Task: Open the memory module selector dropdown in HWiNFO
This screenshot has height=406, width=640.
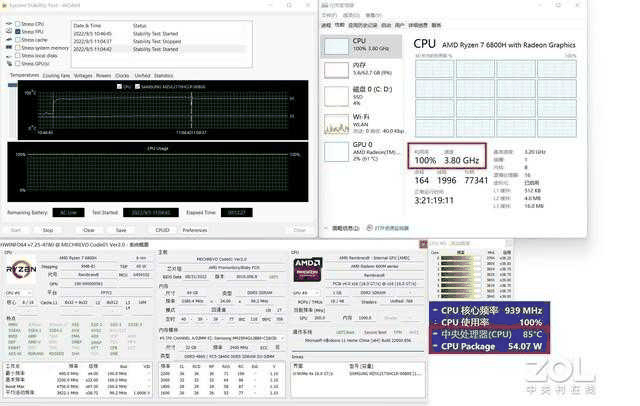Action: pos(222,338)
